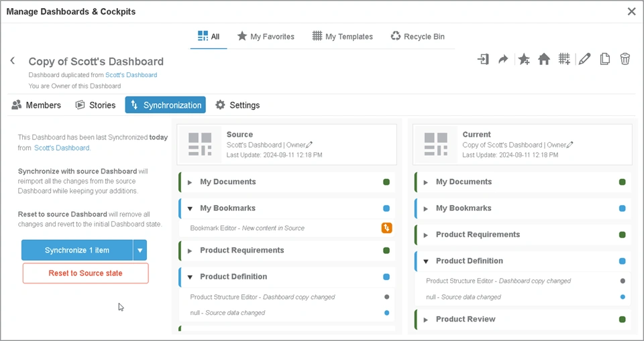Switch to the My Favorites tab
644x341 pixels.
[x=266, y=37]
